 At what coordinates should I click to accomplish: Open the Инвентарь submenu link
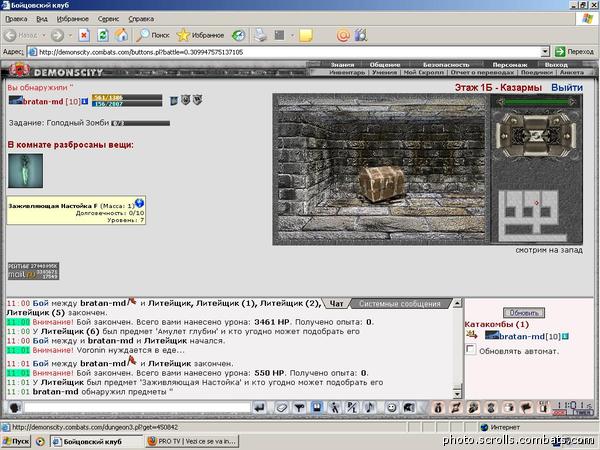347,72
